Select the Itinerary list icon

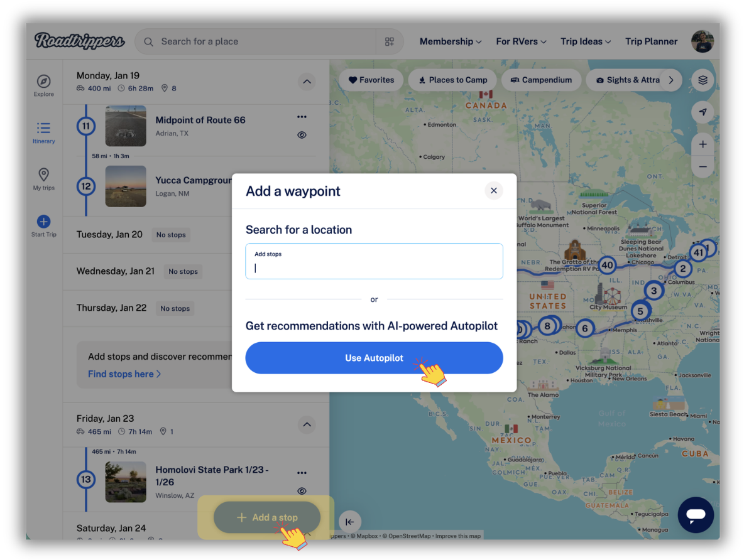[x=43, y=128]
